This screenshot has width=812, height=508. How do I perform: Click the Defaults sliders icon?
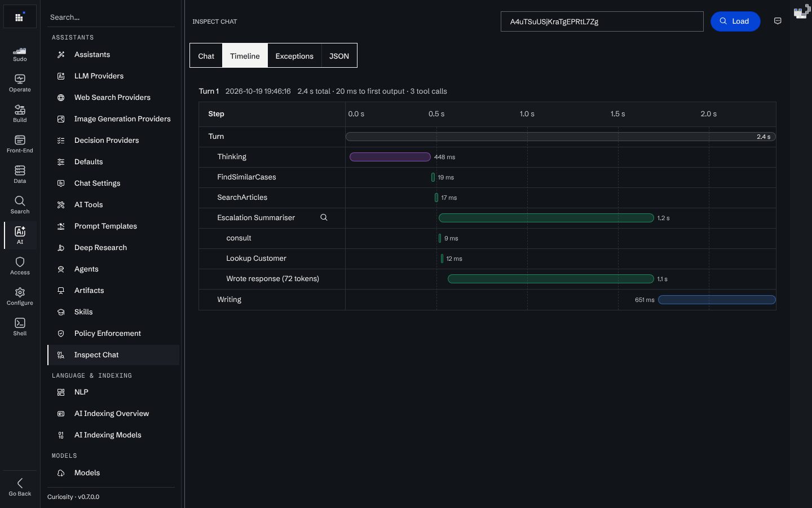coord(61,162)
